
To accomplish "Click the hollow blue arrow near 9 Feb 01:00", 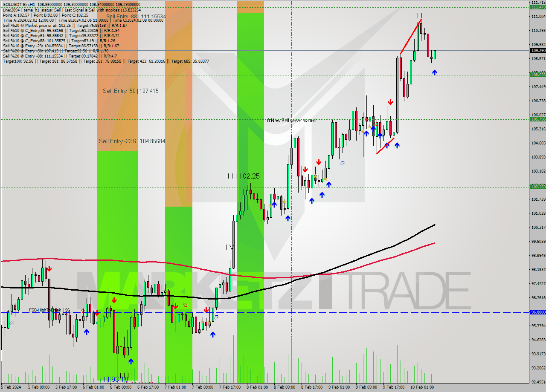I will (x=342, y=163).
